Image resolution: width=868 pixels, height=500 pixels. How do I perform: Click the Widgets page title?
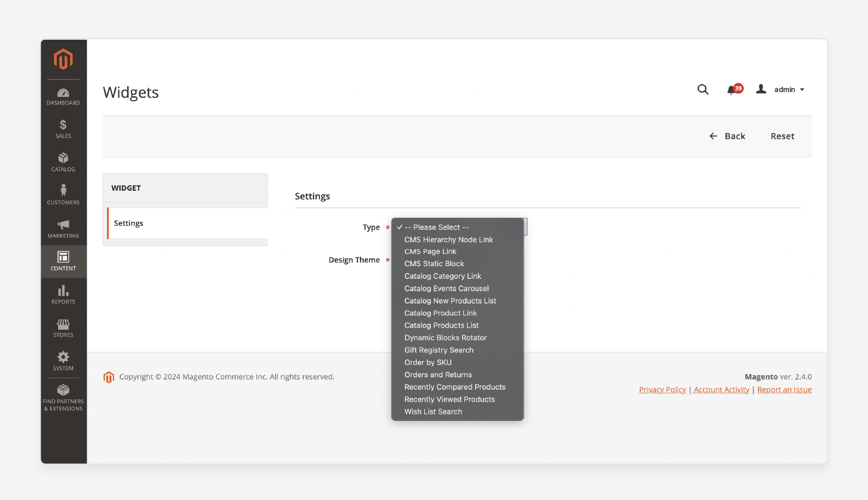131,92
